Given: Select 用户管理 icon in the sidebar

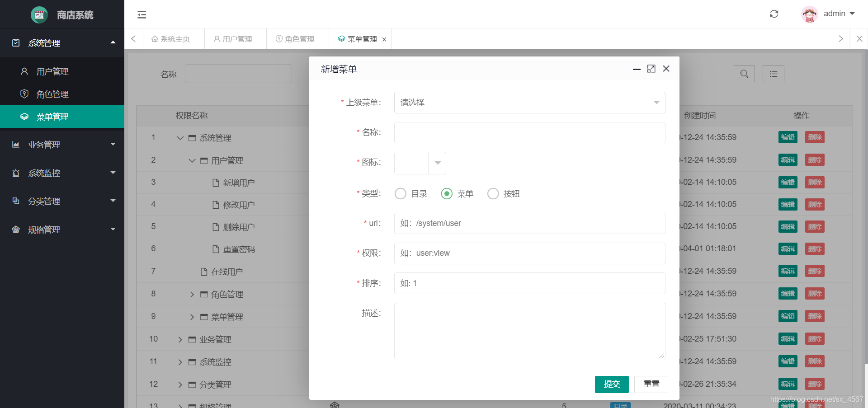Looking at the screenshot, I should [x=24, y=71].
